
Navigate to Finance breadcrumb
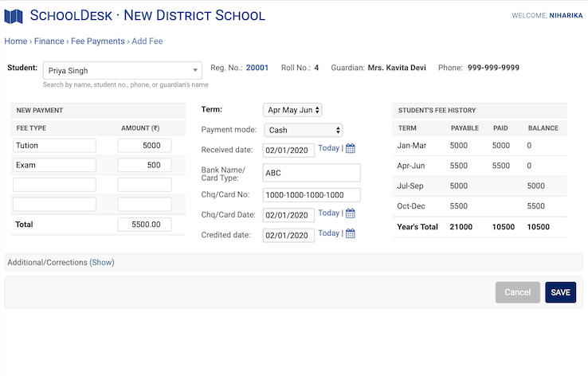pos(50,41)
